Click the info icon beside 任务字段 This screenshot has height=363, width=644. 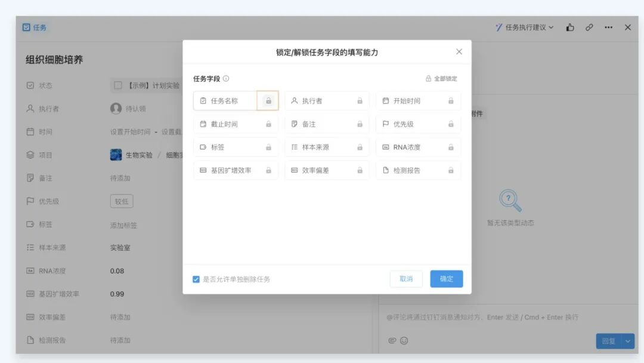[x=226, y=79]
